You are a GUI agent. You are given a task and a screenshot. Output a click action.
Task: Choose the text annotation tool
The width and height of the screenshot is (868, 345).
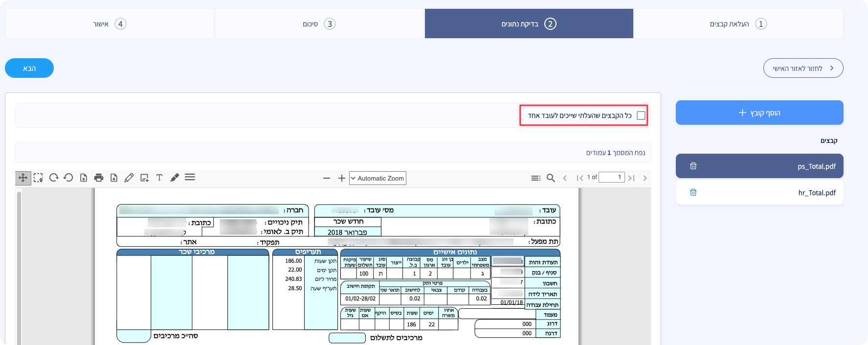pyautogui.click(x=159, y=178)
